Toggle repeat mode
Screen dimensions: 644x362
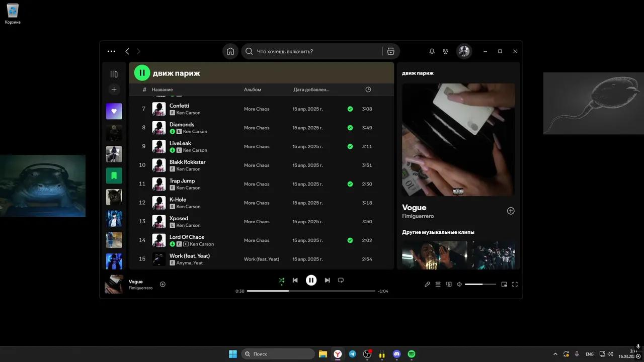341,280
